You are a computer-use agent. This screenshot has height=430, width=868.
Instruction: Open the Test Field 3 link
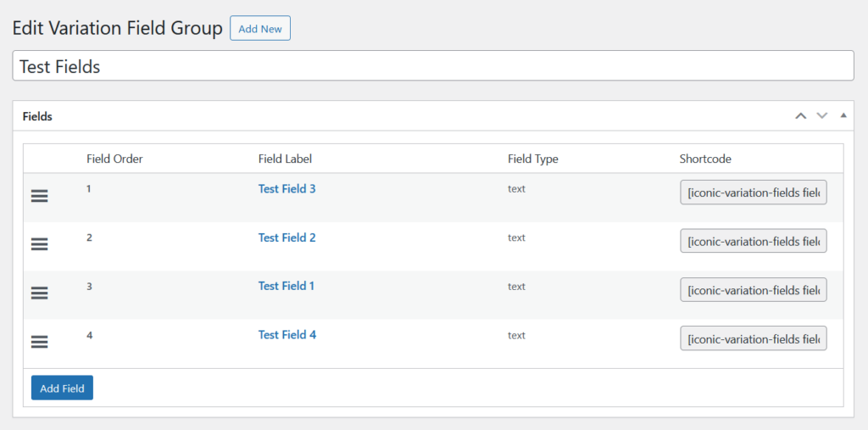pos(287,189)
